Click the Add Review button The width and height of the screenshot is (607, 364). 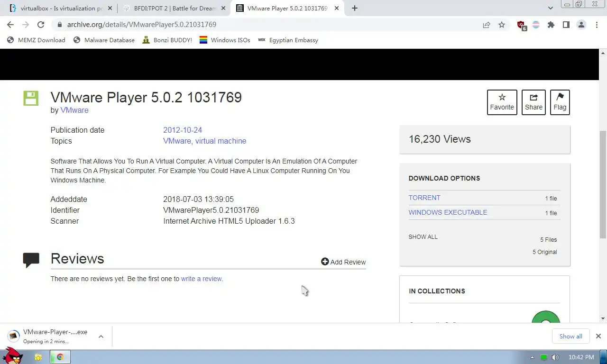(x=343, y=262)
